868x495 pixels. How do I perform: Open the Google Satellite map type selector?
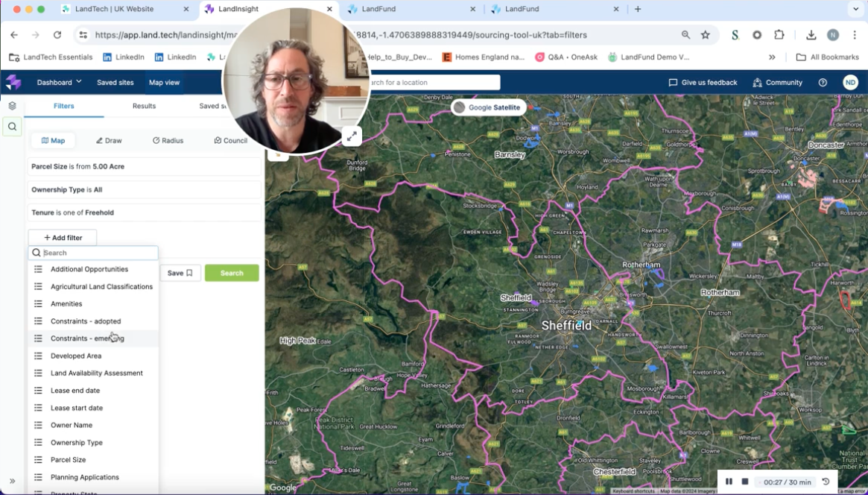488,107
